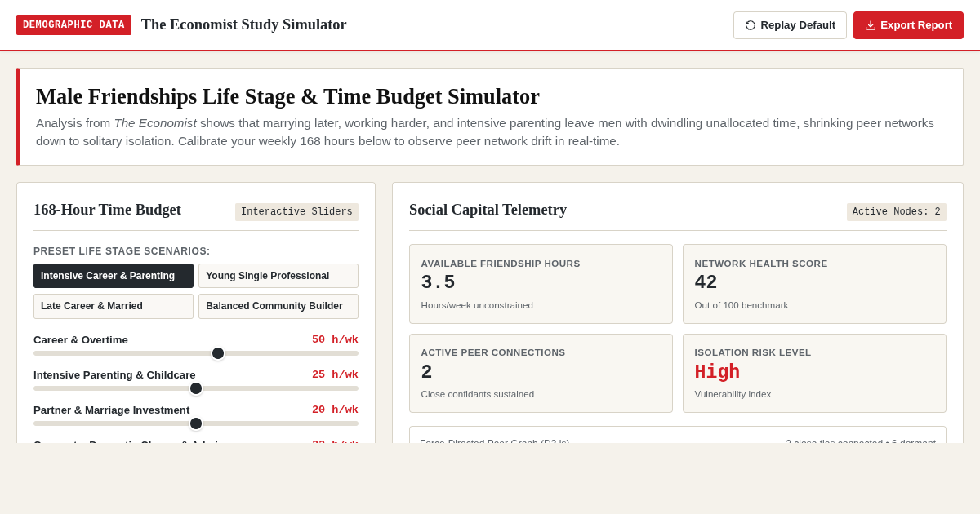Adjust Intensive Parenting & Childcare slider
Image resolution: width=980 pixels, height=514 pixels.
click(196, 388)
